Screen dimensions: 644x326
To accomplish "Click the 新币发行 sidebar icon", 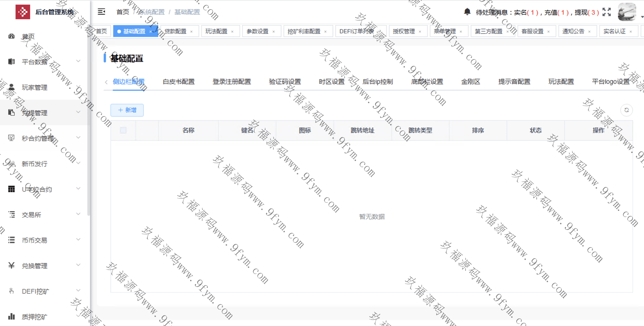I will [11, 164].
